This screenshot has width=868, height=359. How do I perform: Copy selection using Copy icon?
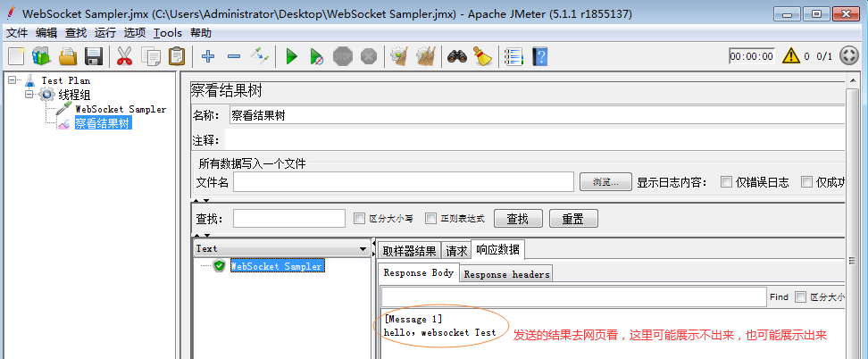(x=151, y=56)
